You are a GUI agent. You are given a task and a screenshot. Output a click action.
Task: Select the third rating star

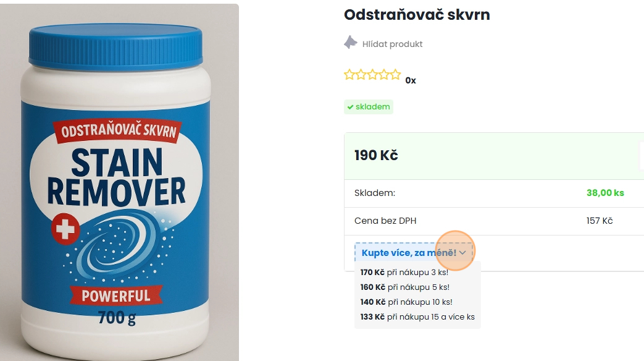(x=372, y=74)
